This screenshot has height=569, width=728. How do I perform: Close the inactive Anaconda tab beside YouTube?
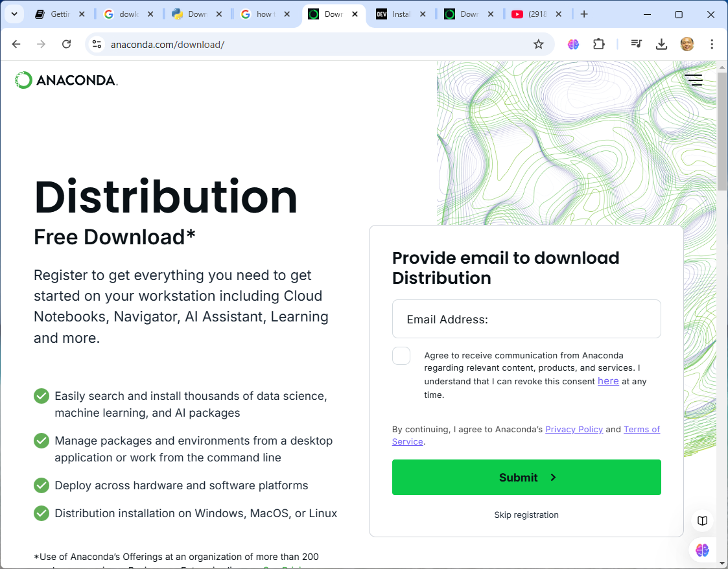tap(490, 14)
